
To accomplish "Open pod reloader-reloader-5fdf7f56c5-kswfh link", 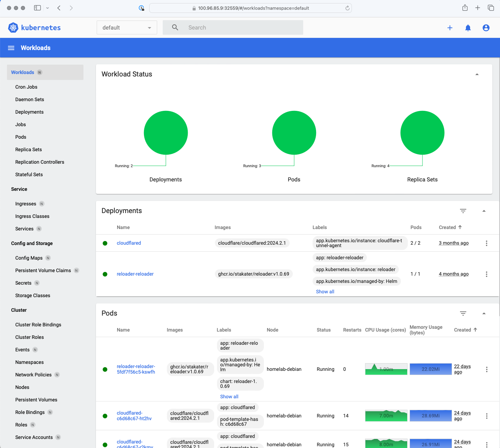I will click(x=136, y=369).
